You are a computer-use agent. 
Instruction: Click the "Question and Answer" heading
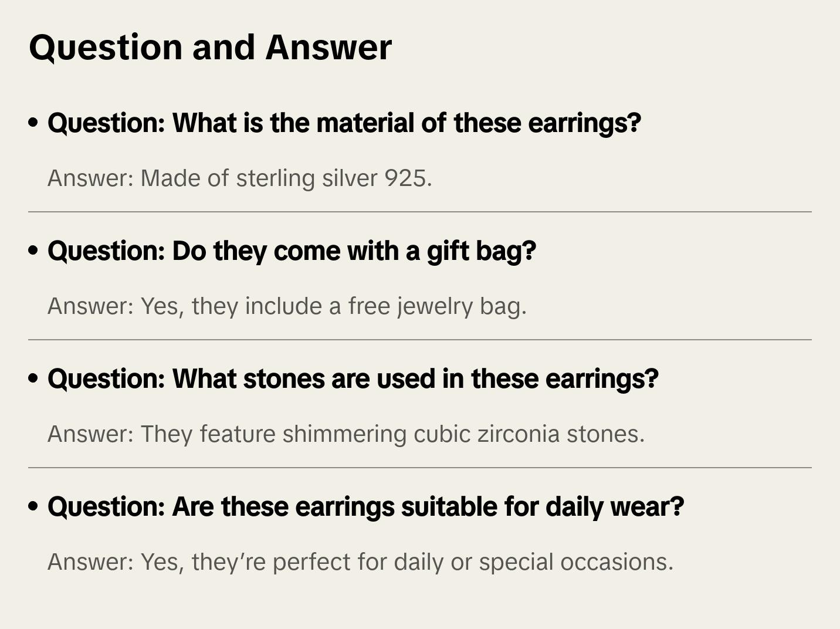click(x=210, y=47)
